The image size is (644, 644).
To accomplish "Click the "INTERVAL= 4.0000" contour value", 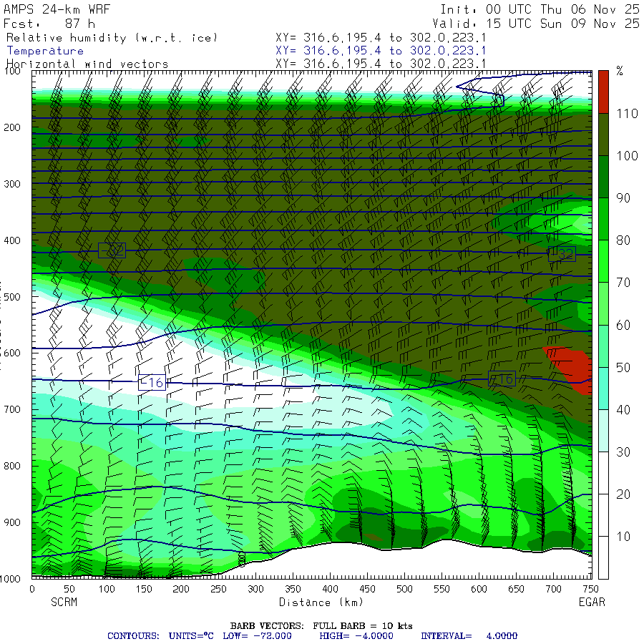I will click(469, 636).
